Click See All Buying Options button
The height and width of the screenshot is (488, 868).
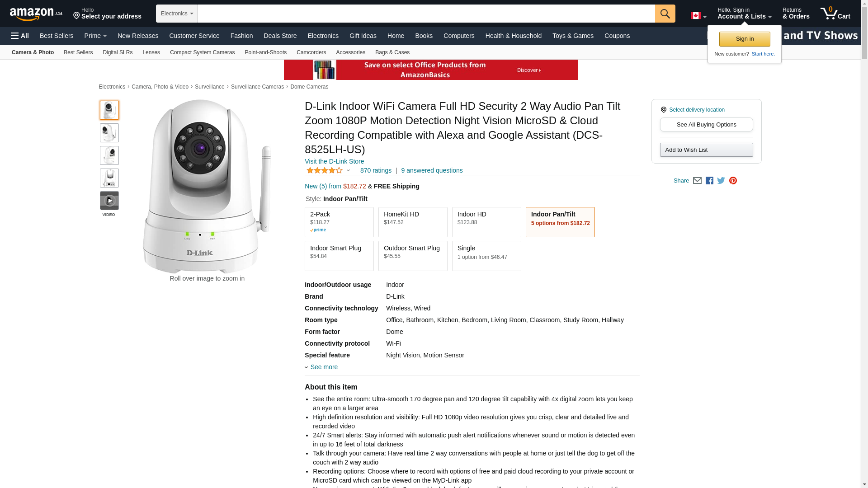pyautogui.click(x=706, y=125)
